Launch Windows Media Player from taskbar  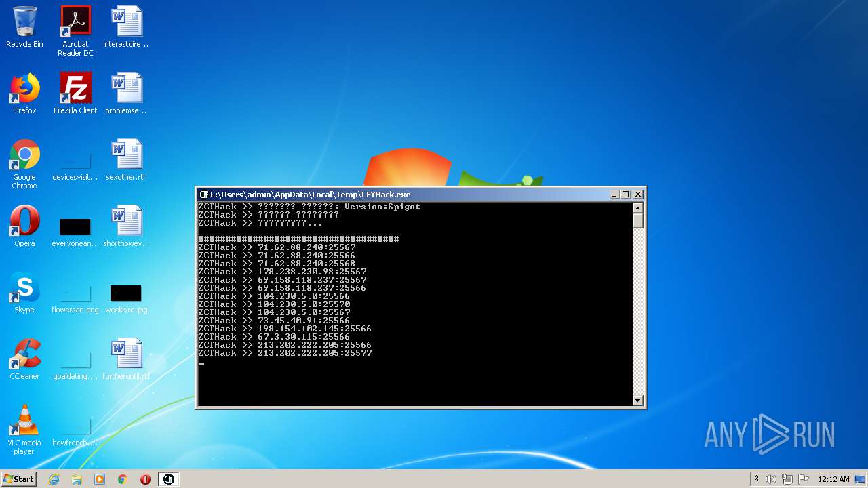[100, 479]
